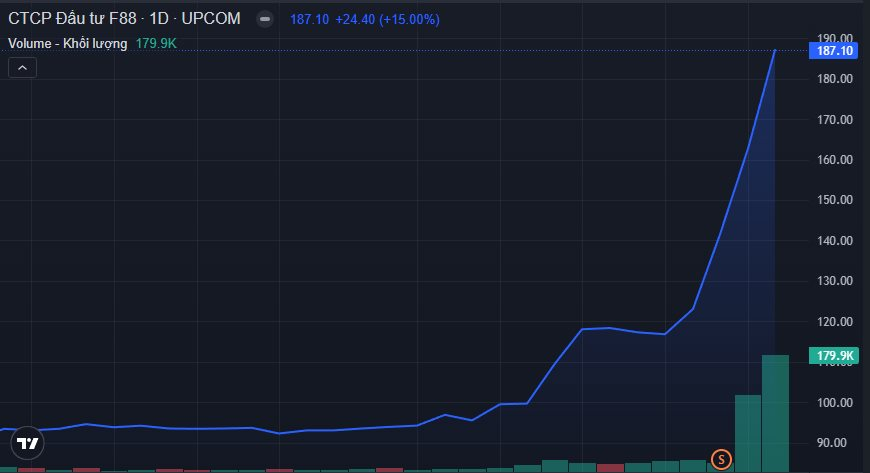Click the green 179.9K volume axis label
The image size is (870, 473).
click(x=834, y=356)
